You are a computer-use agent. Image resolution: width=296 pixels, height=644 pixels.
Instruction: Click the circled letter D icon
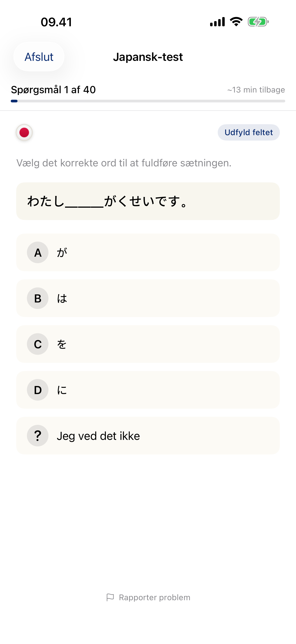[x=37, y=390]
